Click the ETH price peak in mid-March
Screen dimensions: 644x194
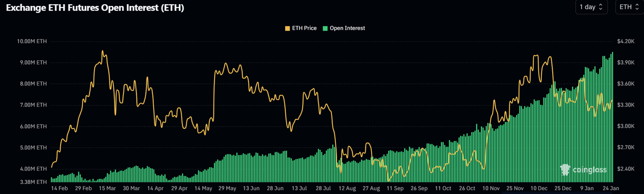point(102,51)
